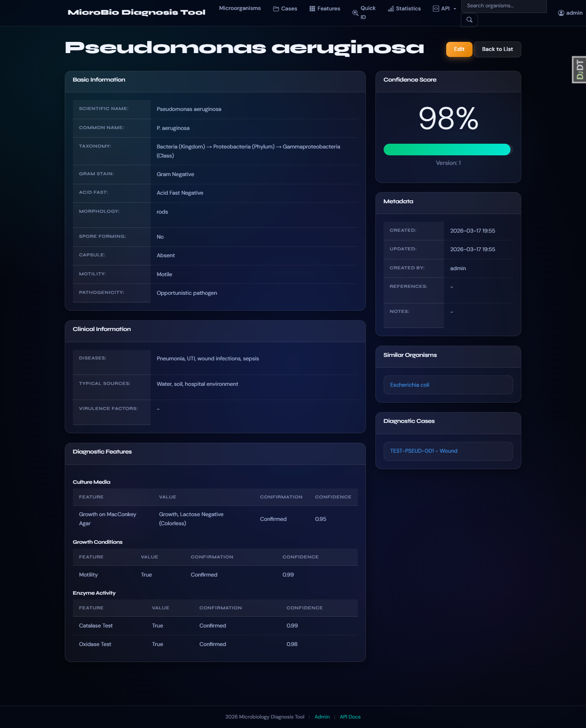Screen dimensions: 586x728
Task: Open the DjDT debug toolbar tab
Action: pyautogui.click(x=579, y=69)
